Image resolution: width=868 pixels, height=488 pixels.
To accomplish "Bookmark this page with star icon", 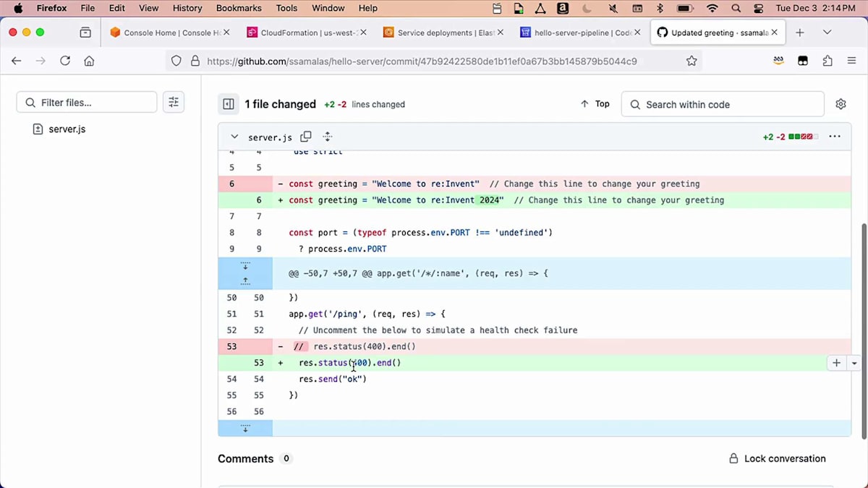I will click(x=692, y=61).
